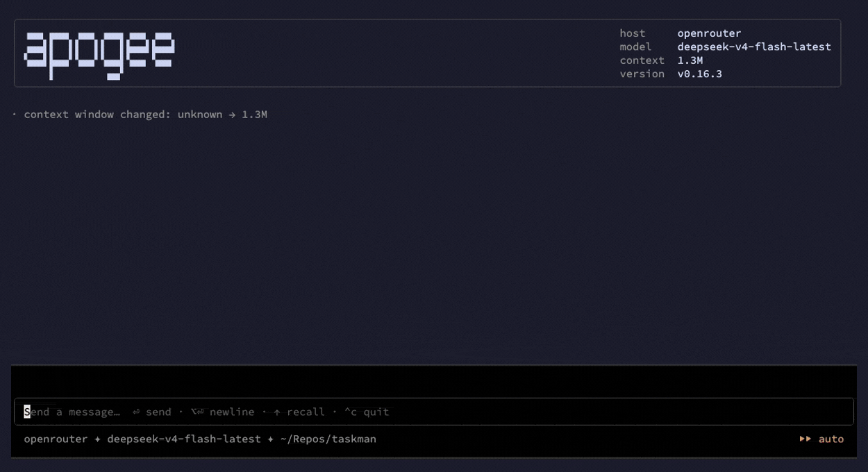Click the '~/Repos/taskman' path in status line
Screen dimensions: 868x472
(x=328, y=439)
